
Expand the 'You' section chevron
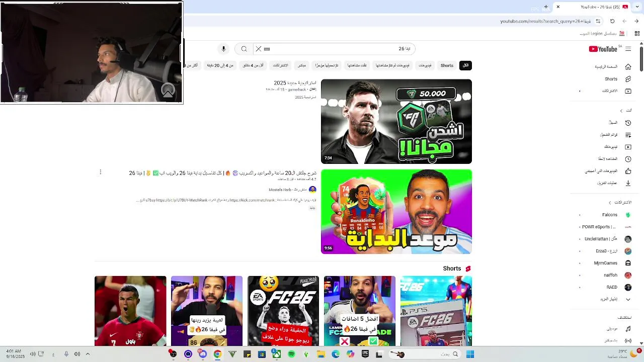point(621,111)
